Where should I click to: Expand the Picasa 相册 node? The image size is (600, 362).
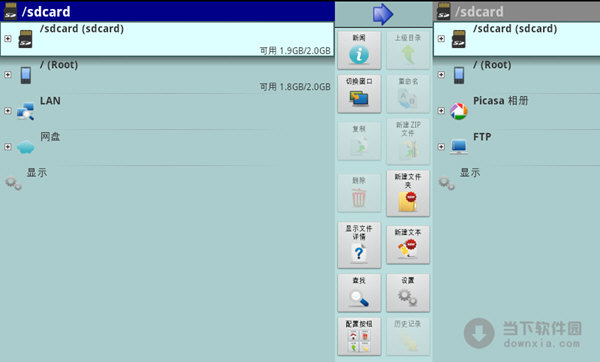coord(441,111)
